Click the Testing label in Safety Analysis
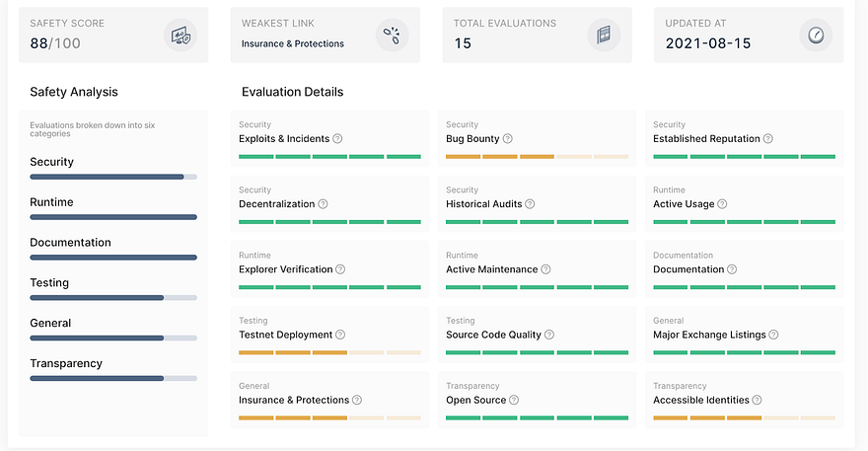Viewport: 868px width, 451px height. point(49,282)
